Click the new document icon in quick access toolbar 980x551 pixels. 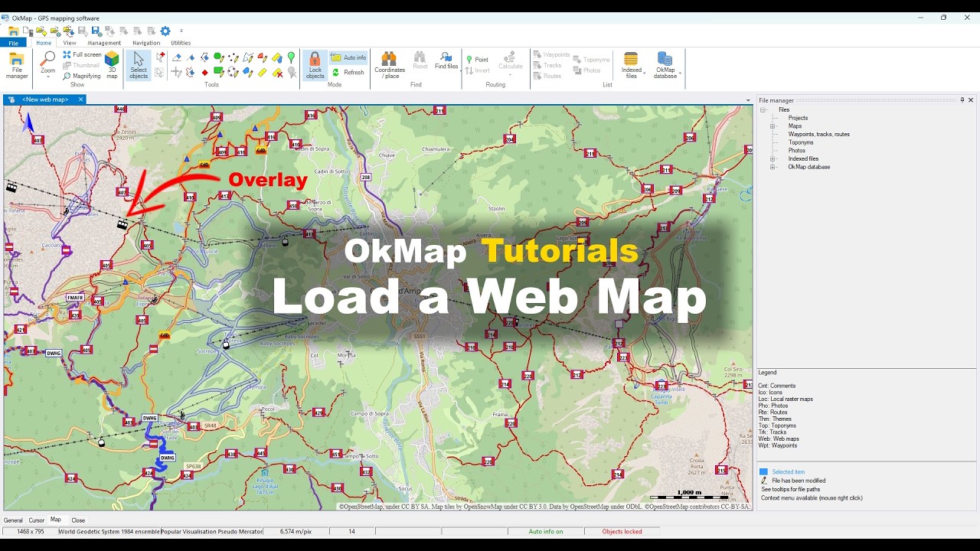click(x=28, y=31)
